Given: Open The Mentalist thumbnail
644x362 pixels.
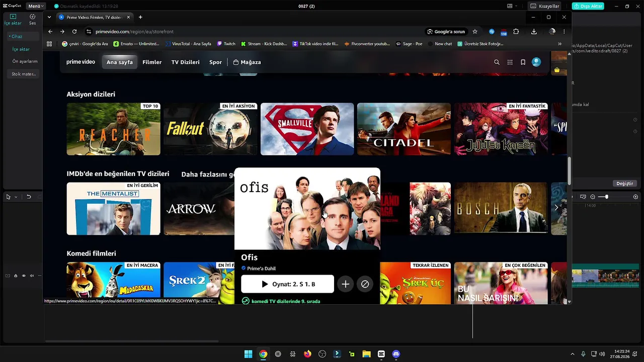Looking at the screenshot, I should click(x=114, y=209).
